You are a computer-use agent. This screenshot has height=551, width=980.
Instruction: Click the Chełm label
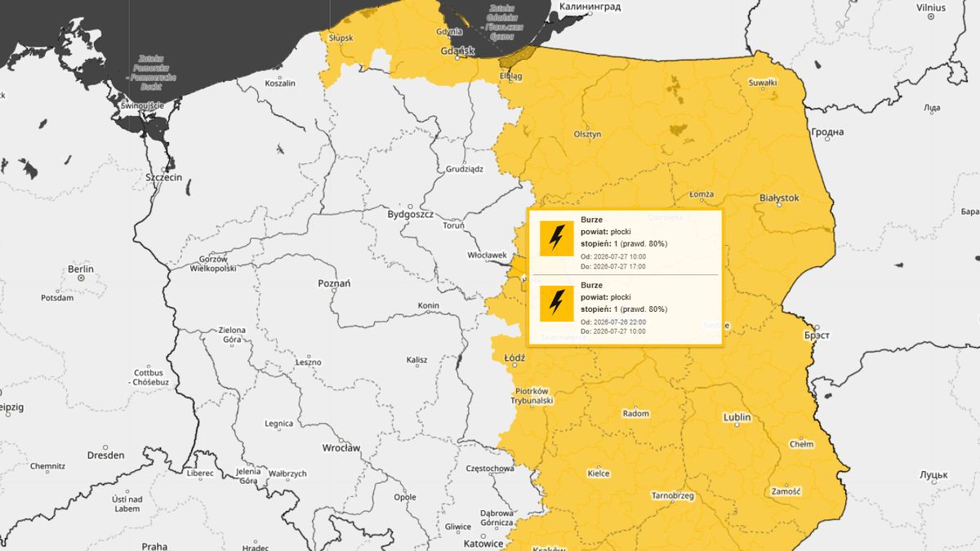[801, 445]
